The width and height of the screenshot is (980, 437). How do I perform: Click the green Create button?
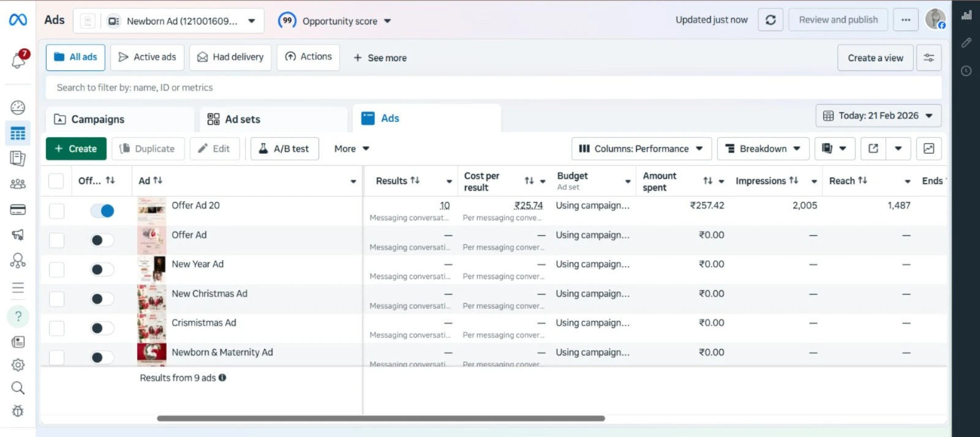click(x=76, y=149)
